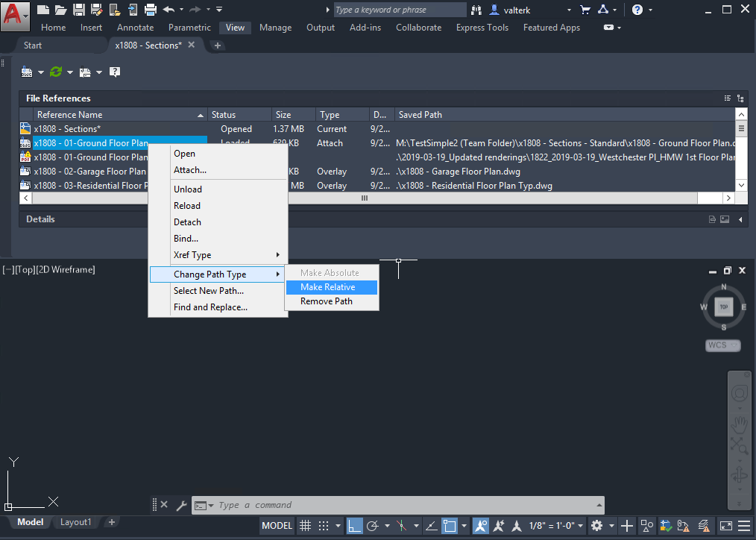The height and width of the screenshot is (540, 756).
Task: Show details mode in Details panel
Action: pyautogui.click(x=712, y=219)
